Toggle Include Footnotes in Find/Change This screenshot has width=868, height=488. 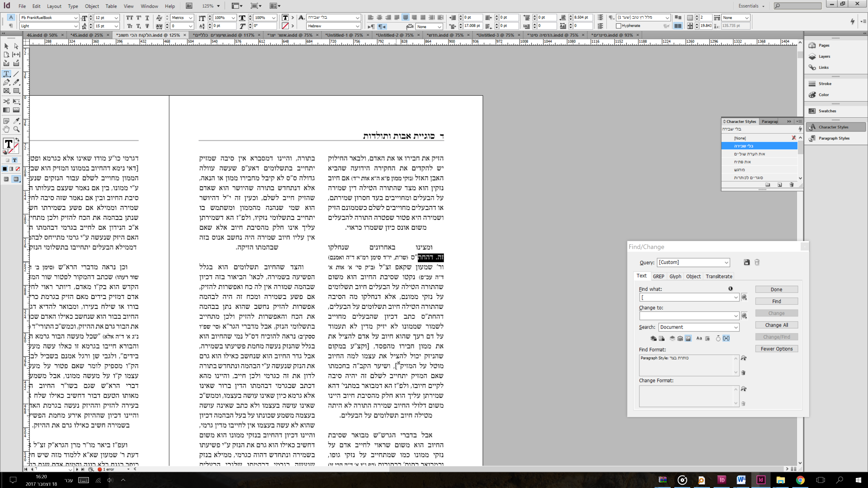point(688,338)
